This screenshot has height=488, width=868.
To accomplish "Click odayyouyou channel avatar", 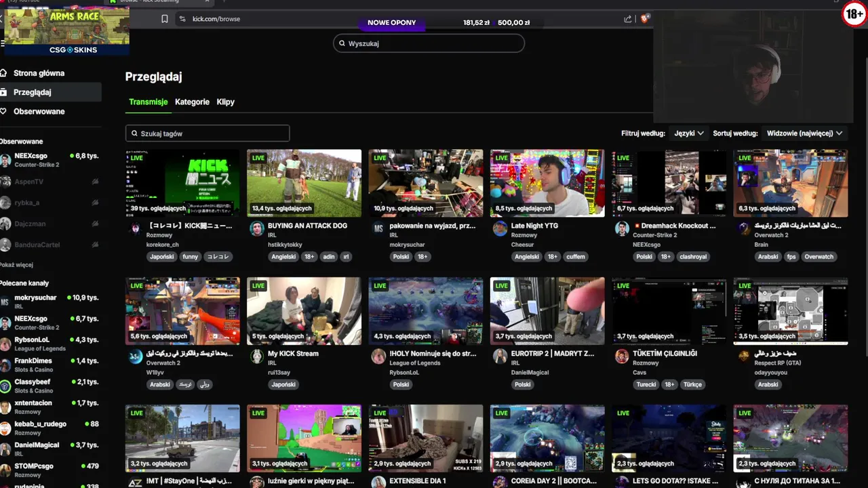I will point(744,357).
